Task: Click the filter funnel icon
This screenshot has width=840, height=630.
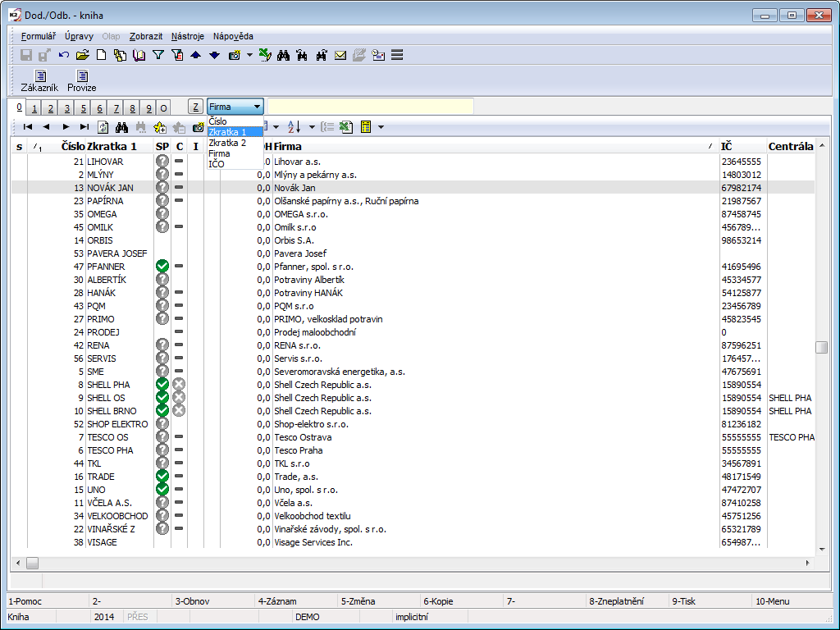Action: coord(158,55)
